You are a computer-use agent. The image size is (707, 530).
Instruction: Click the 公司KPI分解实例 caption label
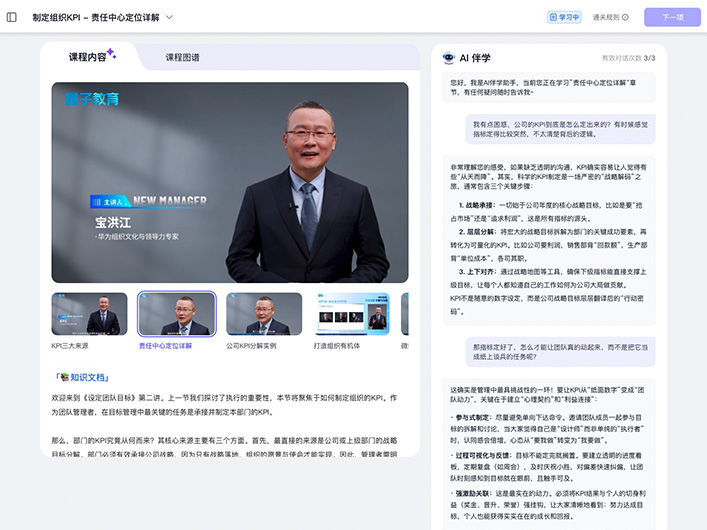tap(251, 346)
